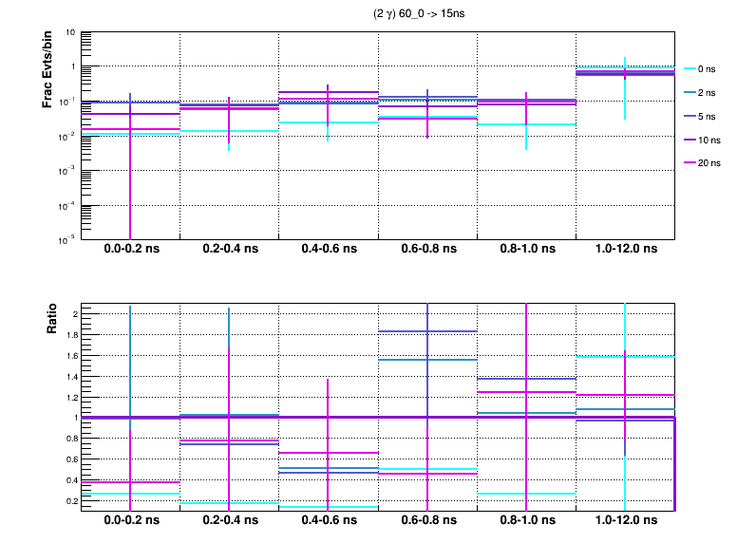Click the '0.2' tick on Ratio axis
Image resolution: width=756 pixels, height=543 pixels.
(69, 500)
